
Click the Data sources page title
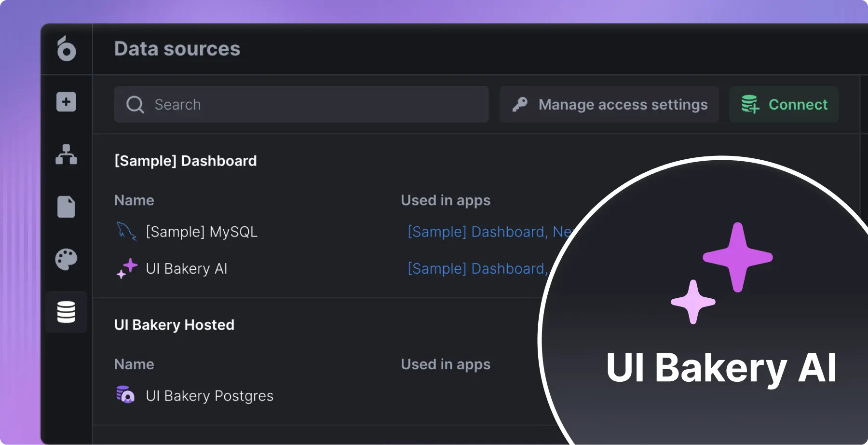click(177, 49)
